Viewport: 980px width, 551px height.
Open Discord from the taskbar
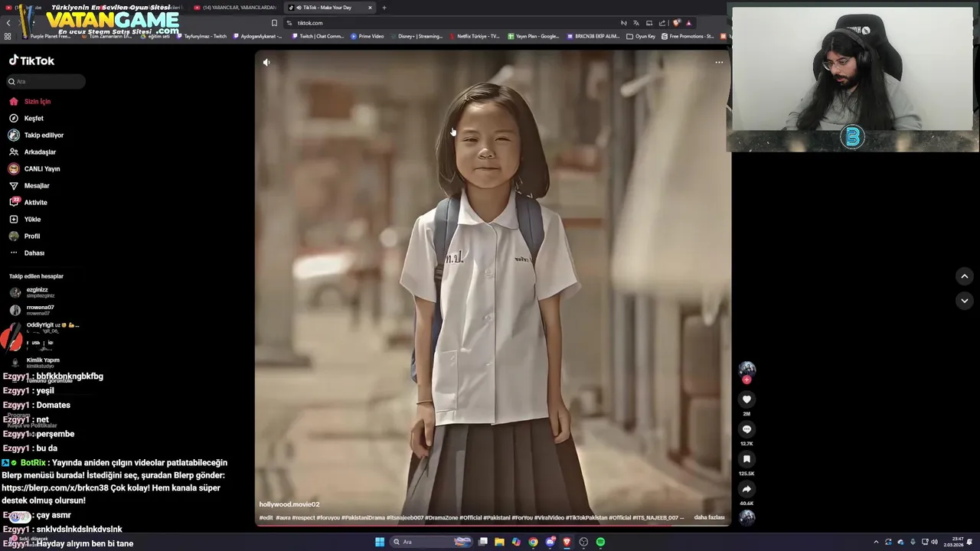[x=550, y=542]
